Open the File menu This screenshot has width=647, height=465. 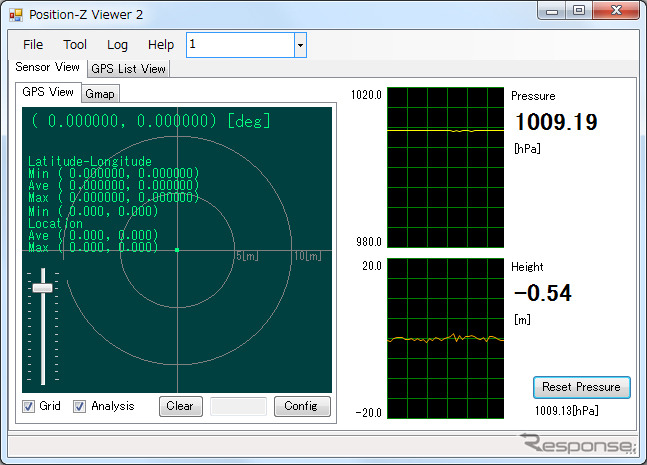tap(33, 45)
